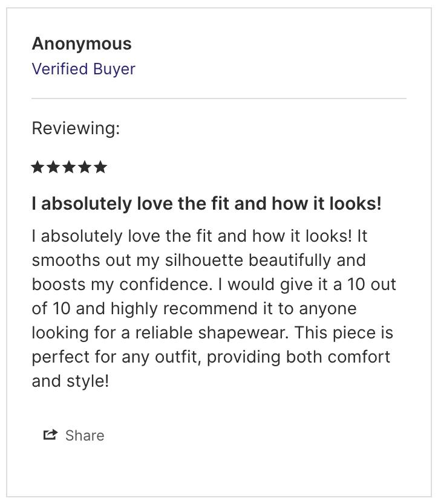Choose the fourth rating star
Viewport: 438px width, 504px height.
point(85,167)
